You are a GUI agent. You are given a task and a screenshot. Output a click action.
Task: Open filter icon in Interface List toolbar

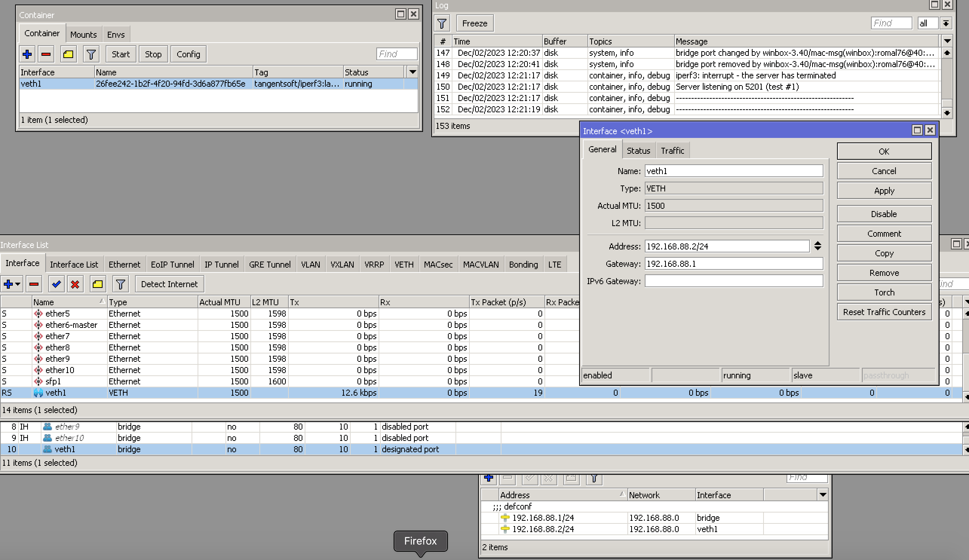(x=120, y=284)
